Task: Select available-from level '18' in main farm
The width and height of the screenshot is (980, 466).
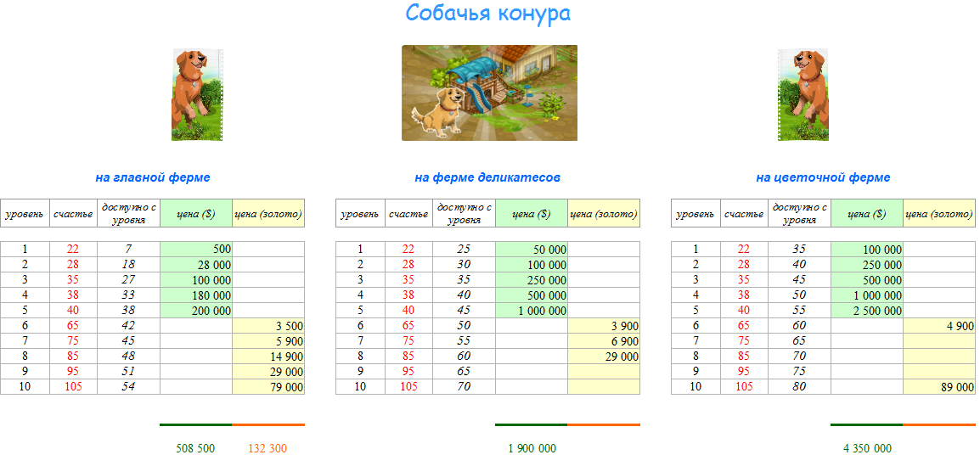Action: tap(129, 264)
